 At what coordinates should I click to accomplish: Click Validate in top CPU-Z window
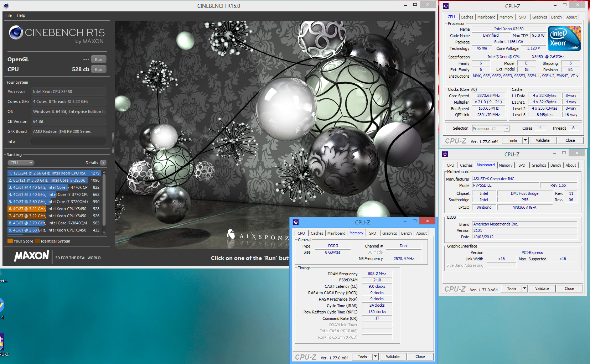[543, 140]
